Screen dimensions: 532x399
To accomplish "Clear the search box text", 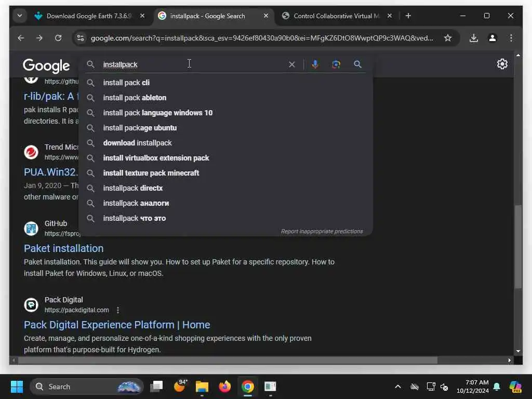I will click(292, 64).
